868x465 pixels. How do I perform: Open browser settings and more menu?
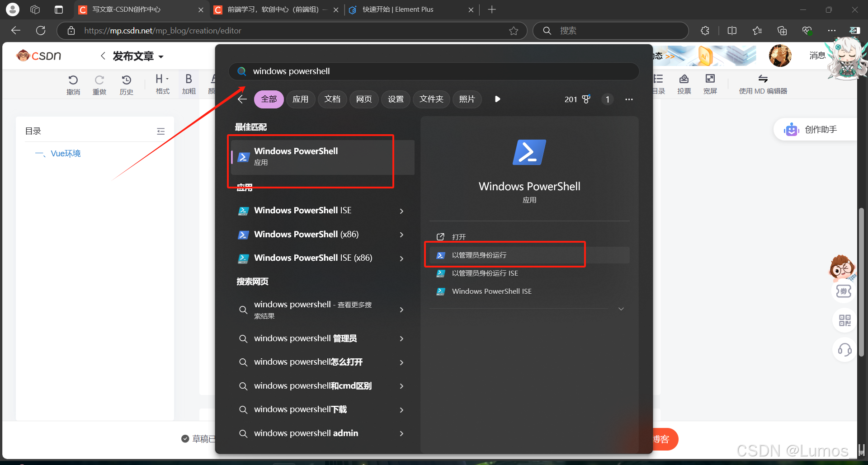coord(831,31)
